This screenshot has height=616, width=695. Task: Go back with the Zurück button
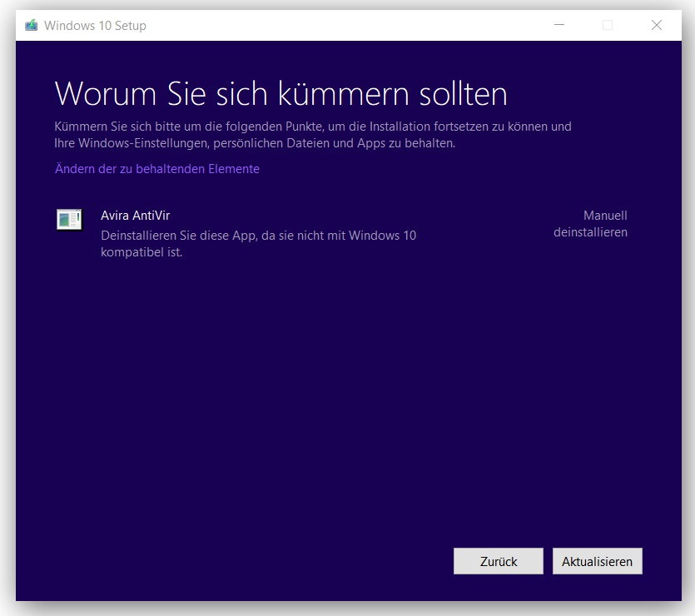tap(499, 561)
